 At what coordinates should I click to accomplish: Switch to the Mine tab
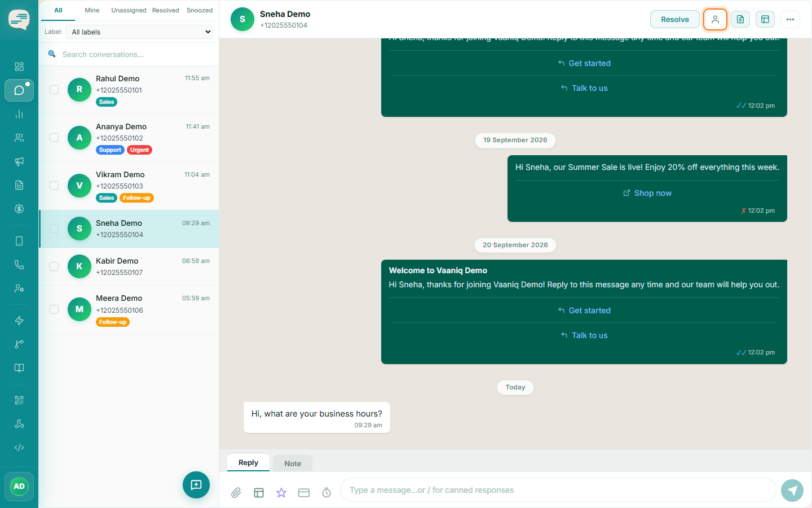click(92, 10)
